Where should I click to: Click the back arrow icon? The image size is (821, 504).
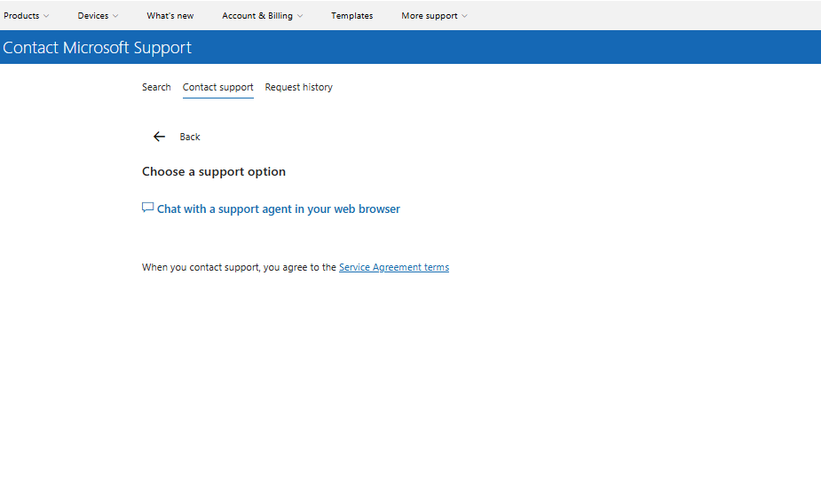tap(159, 137)
